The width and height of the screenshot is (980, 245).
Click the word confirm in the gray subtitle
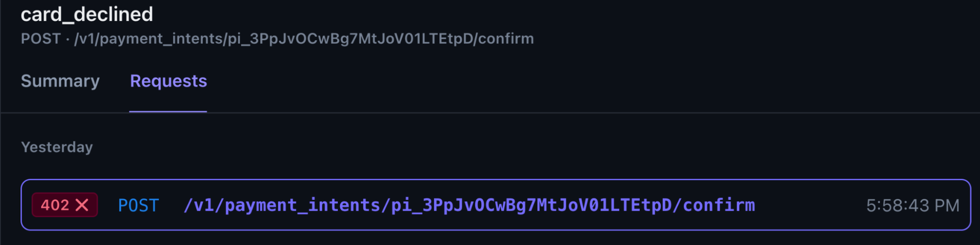pos(506,39)
